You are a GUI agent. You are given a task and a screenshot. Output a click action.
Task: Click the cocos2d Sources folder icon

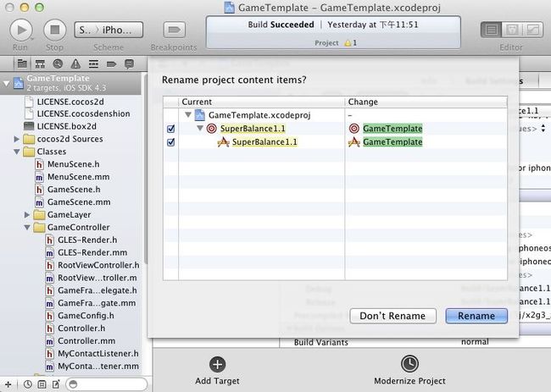tap(29, 139)
